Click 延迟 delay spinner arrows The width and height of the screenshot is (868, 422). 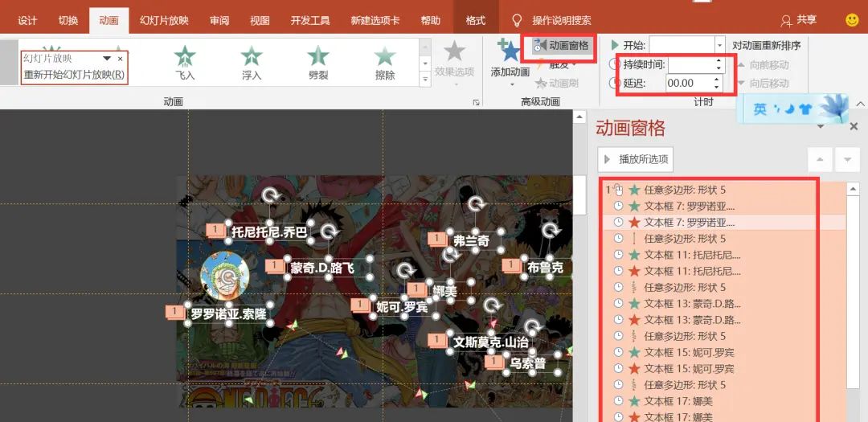pyautogui.click(x=718, y=84)
